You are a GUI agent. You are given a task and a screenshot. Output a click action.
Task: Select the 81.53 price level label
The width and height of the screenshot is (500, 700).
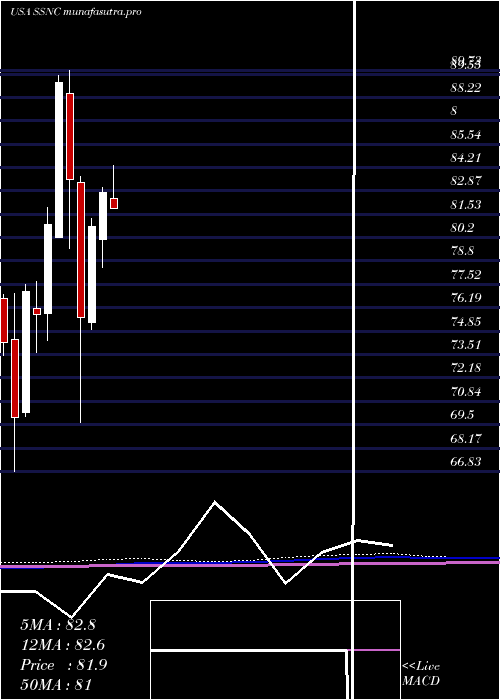pos(466,205)
